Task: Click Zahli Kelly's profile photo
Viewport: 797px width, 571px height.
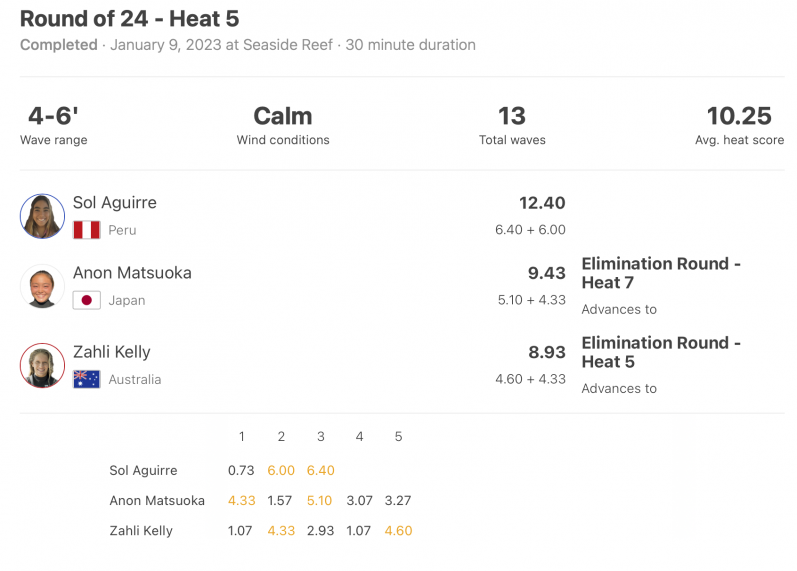Action: coord(42,366)
